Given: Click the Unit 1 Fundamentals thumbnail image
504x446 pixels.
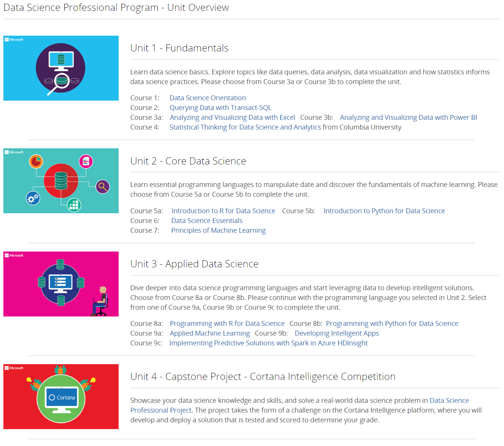Looking at the screenshot, I should [x=61, y=68].
